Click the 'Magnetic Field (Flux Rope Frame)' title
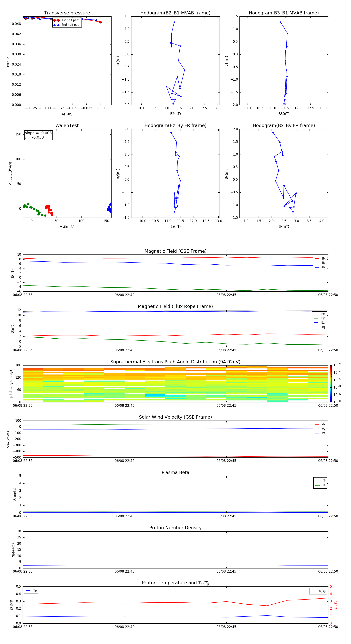Screen dimensions: 351x644 point(175,307)
